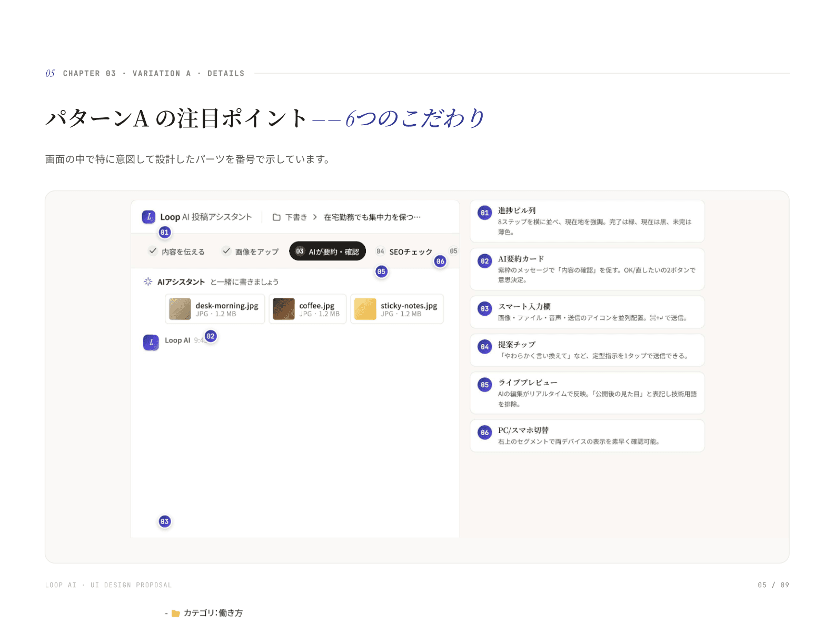834x644 pixels.
Task: Select the active 03 AIが要約・確認 step pill
Action: tap(327, 251)
